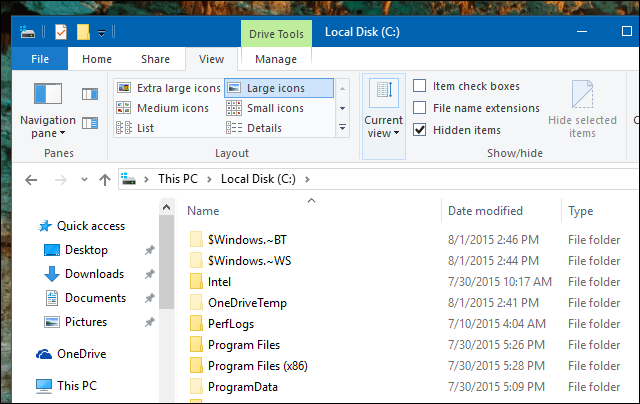Choose List layout option
Viewport: 640px width, 404px height.
point(135,128)
